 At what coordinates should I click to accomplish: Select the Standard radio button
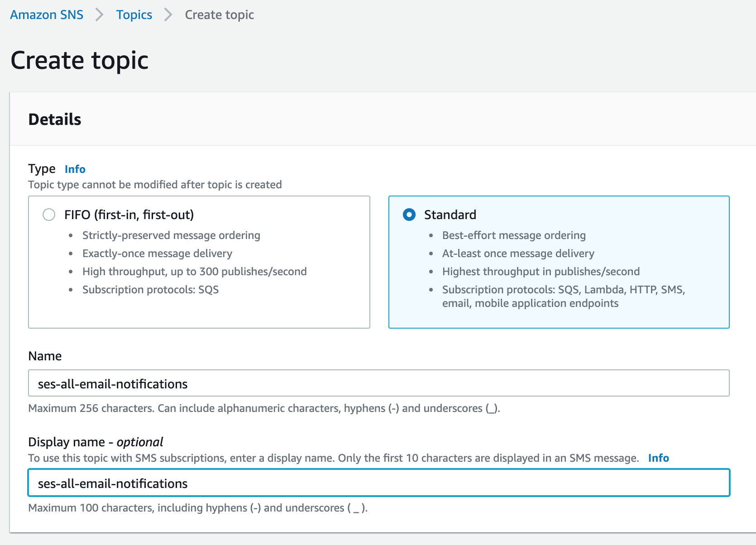pyautogui.click(x=409, y=215)
